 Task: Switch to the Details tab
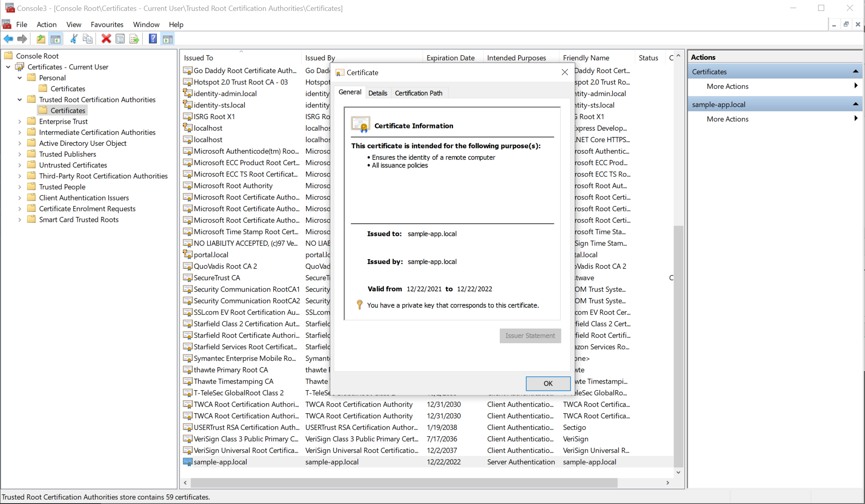pyautogui.click(x=378, y=93)
